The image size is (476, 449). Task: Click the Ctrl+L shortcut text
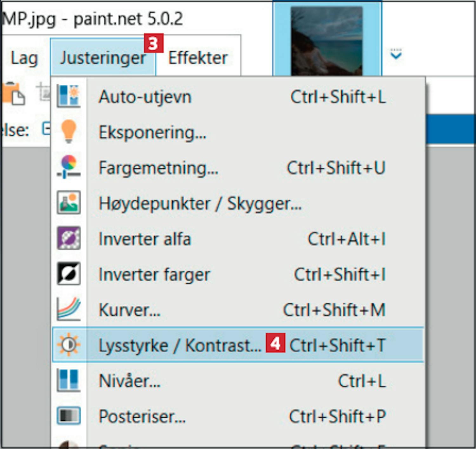[x=362, y=381]
